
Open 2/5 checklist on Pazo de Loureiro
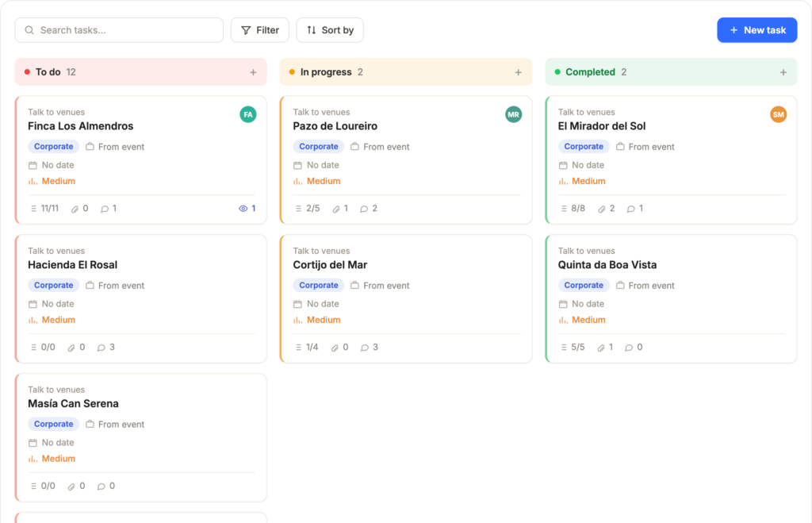coord(308,209)
